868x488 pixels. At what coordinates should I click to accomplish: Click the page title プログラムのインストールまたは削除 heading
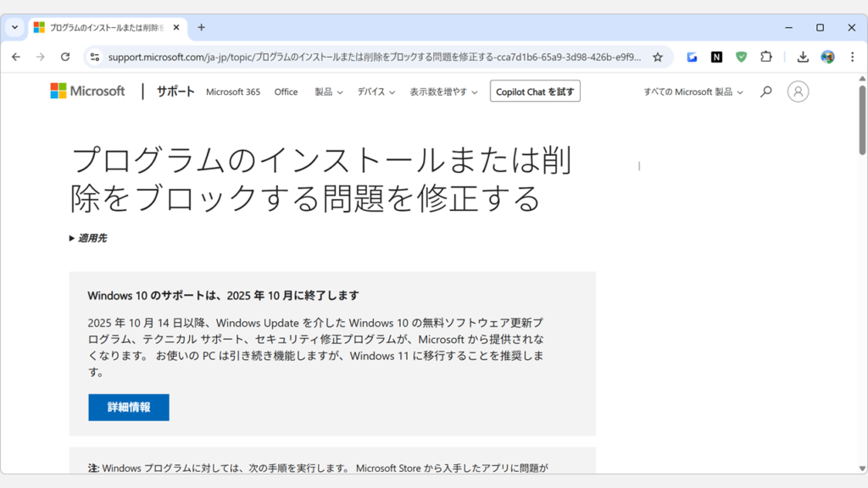click(x=321, y=180)
